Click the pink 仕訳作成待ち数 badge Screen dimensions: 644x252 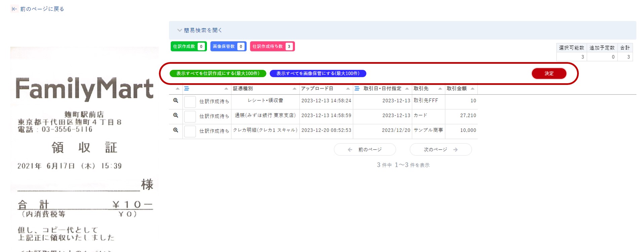point(272,46)
